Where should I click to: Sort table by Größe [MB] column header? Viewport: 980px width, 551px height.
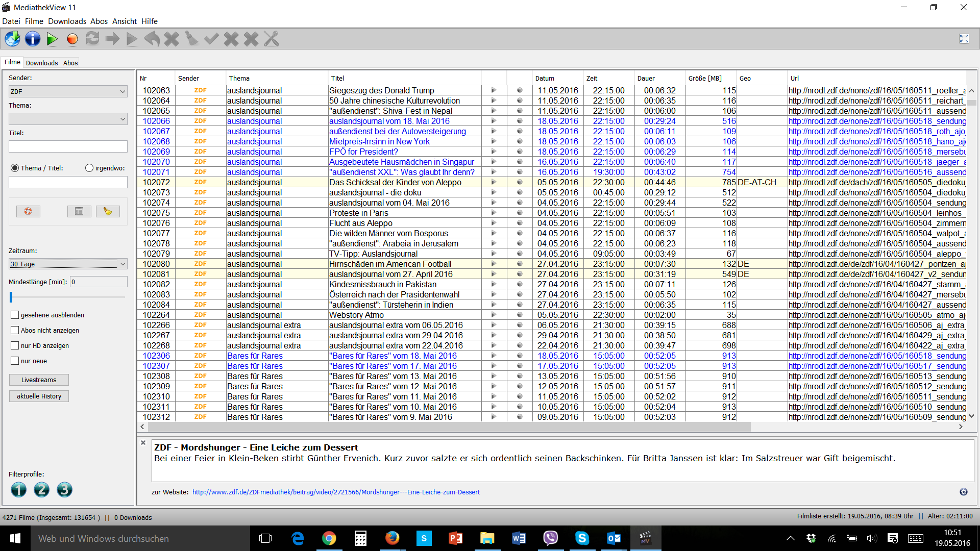pos(710,78)
